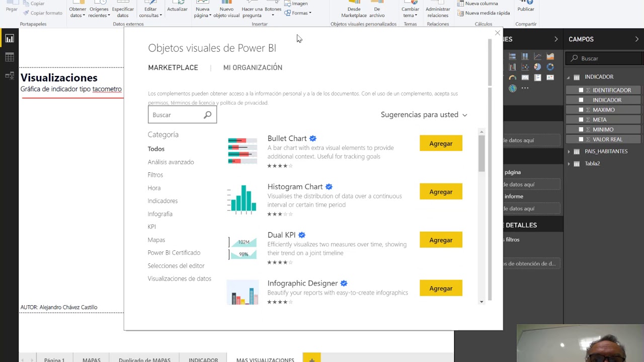Add the Dual KPI visual
This screenshot has height=362, width=644.
[441, 240]
